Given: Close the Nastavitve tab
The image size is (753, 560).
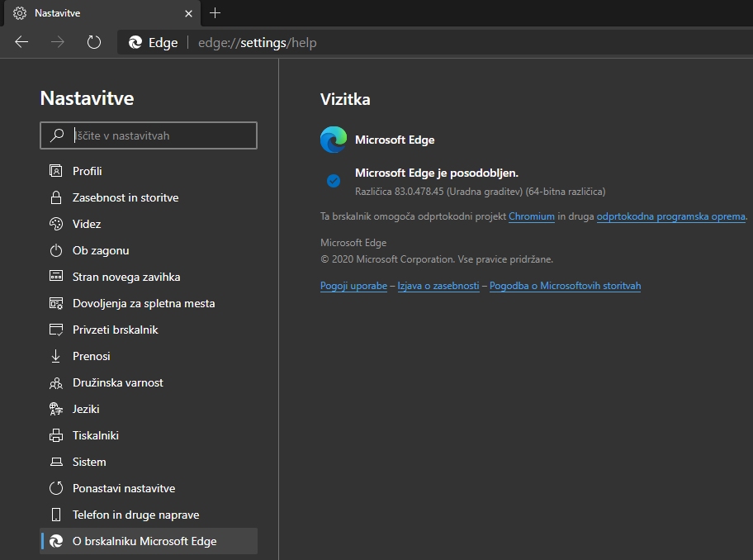Looking at the screenshot, I should [x=189, y=13].
